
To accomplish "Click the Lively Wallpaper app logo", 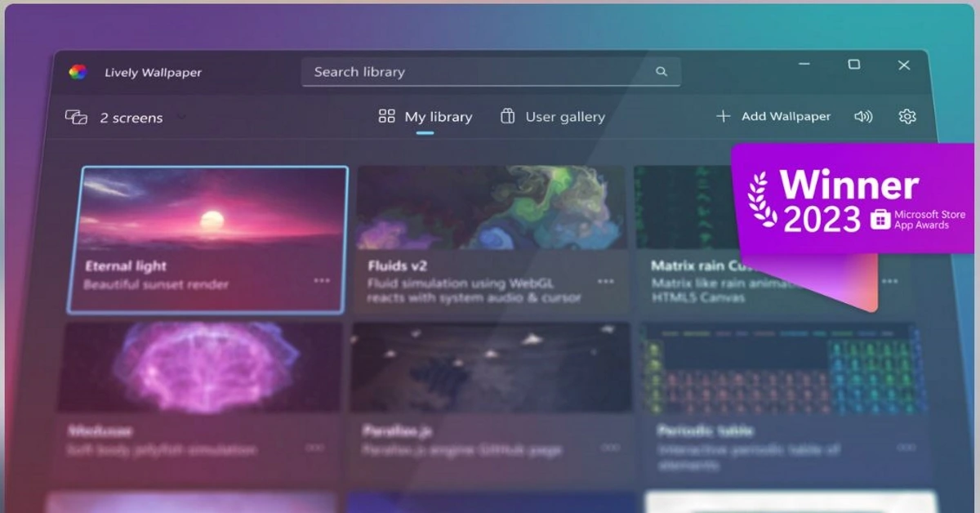I will pos(78,72).
